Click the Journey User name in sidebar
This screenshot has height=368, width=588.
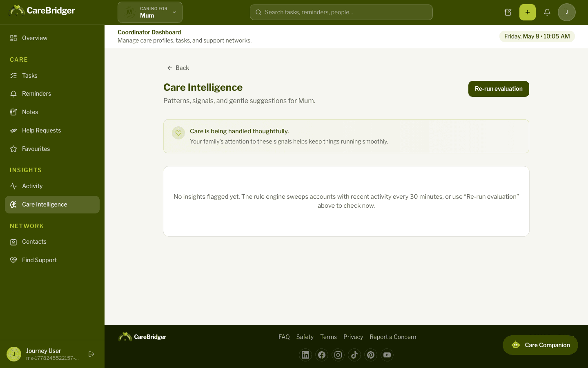click(43, 351)
